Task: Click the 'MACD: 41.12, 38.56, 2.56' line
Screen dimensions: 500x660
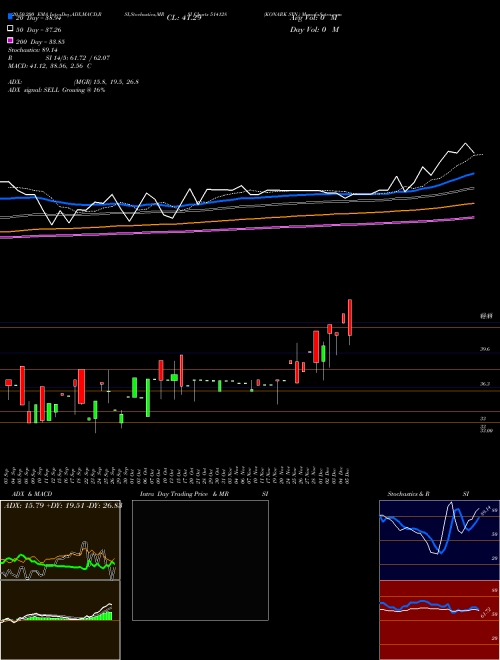Action: coord(50,66)
